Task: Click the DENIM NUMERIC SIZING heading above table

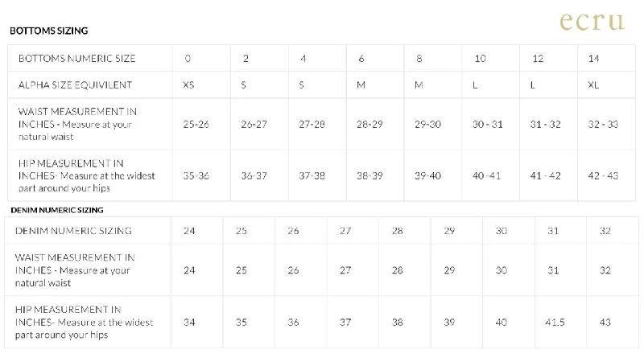Action: (x=57, y=210)
